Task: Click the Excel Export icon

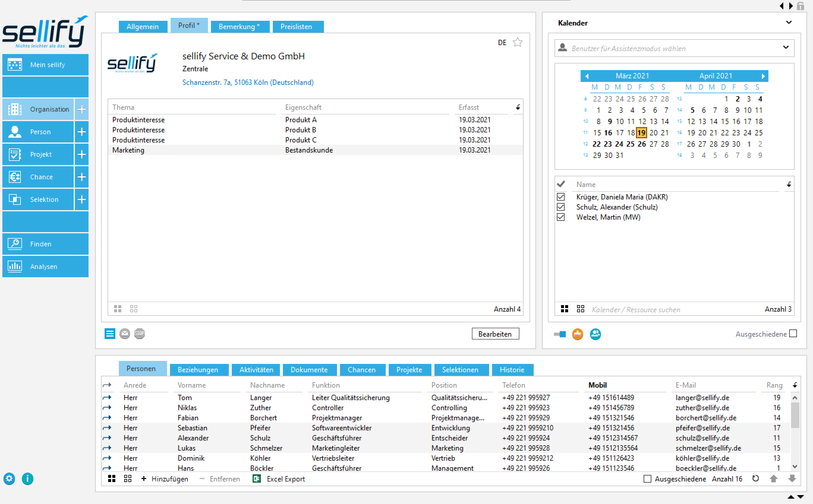Action: click(x=256, y=479)
